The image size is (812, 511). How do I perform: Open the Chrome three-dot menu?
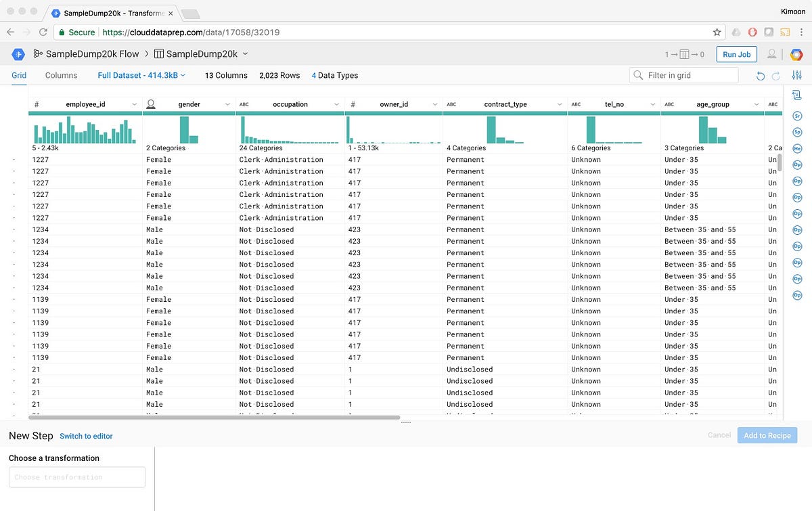(x=802, y=32)
